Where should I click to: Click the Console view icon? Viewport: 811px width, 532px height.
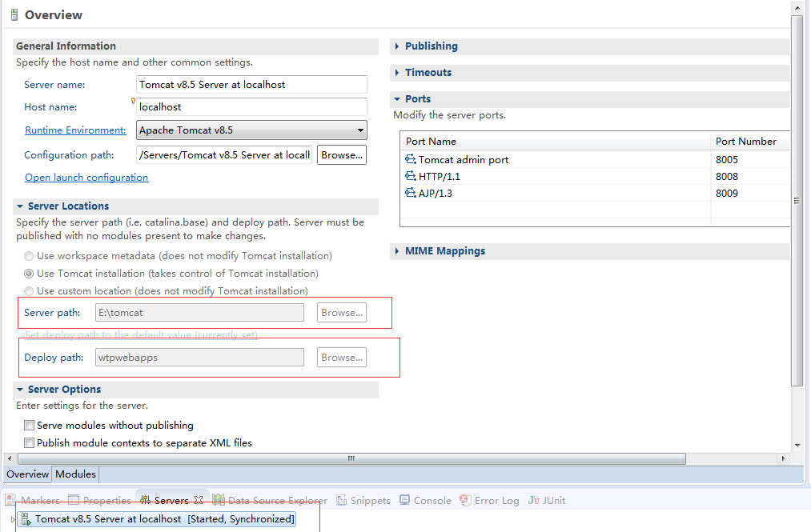[405, 500]
